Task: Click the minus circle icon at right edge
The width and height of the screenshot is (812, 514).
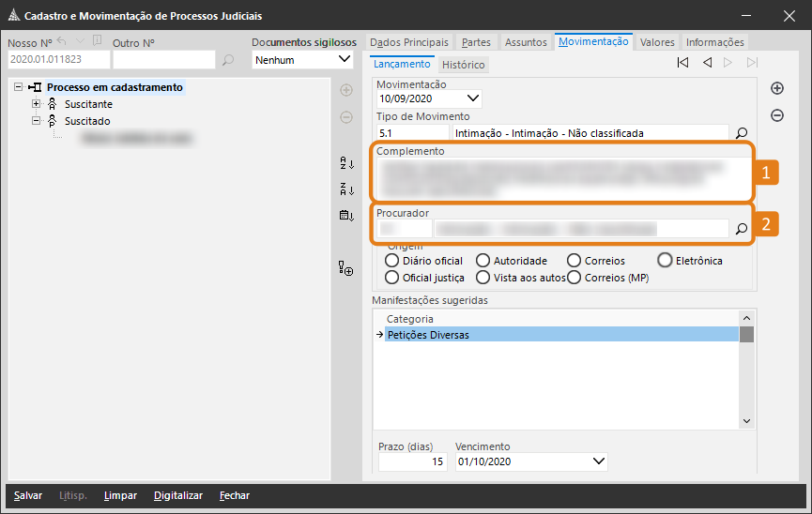Action: click(x=777, y=115)
